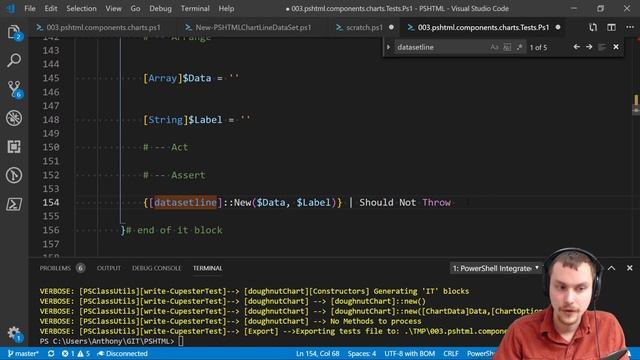The width and height of the screenshot is (640, 360).
Task: Toggle Use Regular Expression in find widget
Action: click(519, 47)
